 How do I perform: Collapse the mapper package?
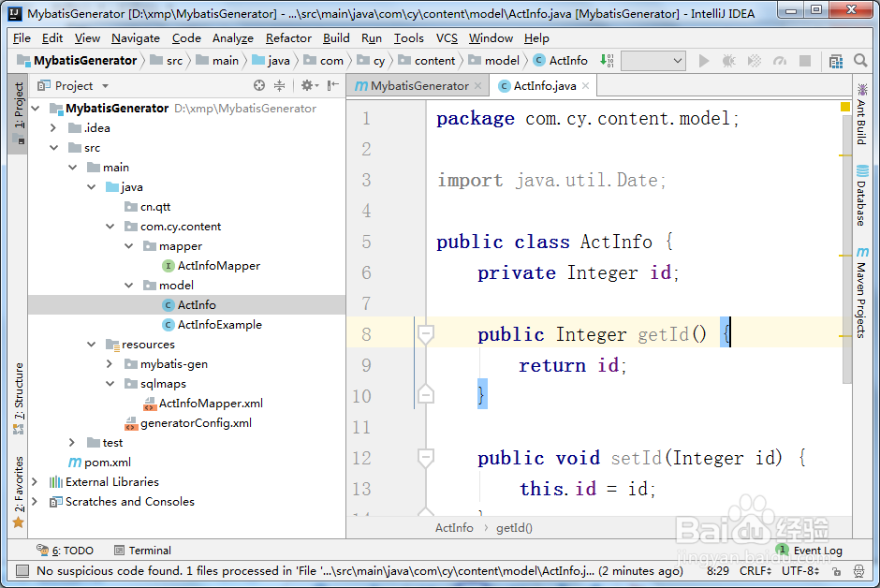(129, 246)
